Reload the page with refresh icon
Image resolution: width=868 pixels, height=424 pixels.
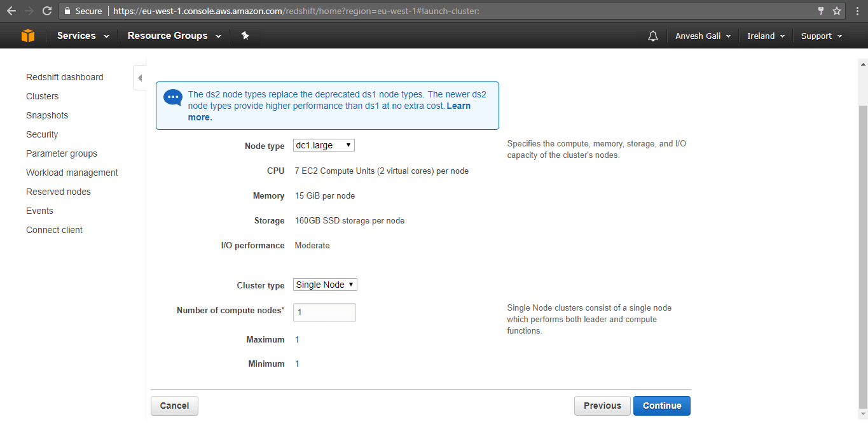47,11
